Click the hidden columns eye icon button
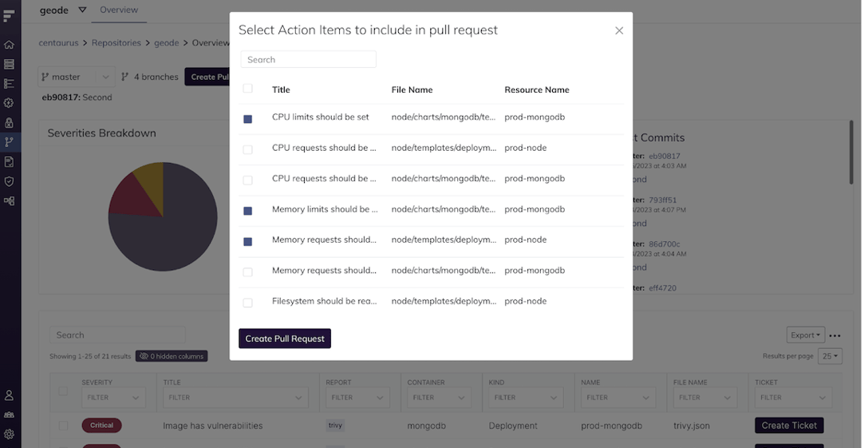Screen dimensions: 868x448 [x=172, y=356]
